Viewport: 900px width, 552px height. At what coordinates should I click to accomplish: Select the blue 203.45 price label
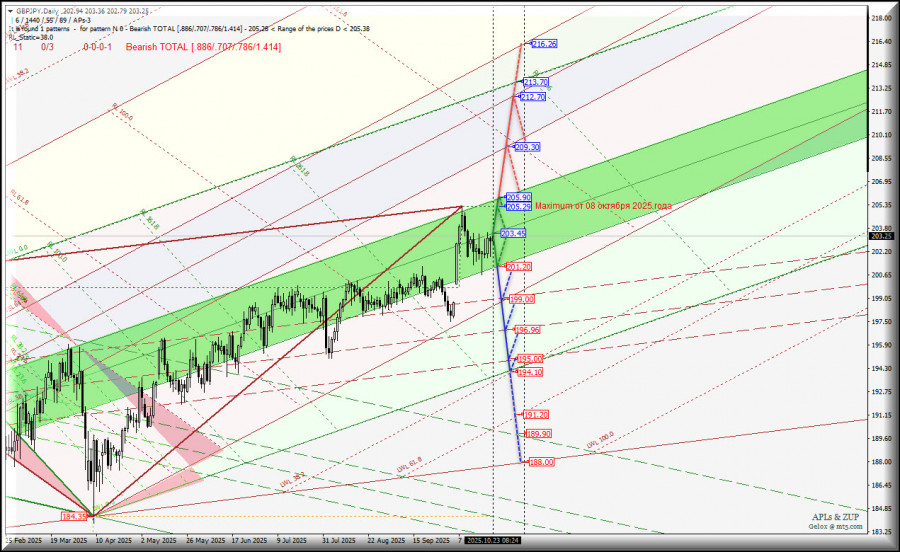pyautogui.click(x=513, y=234)
